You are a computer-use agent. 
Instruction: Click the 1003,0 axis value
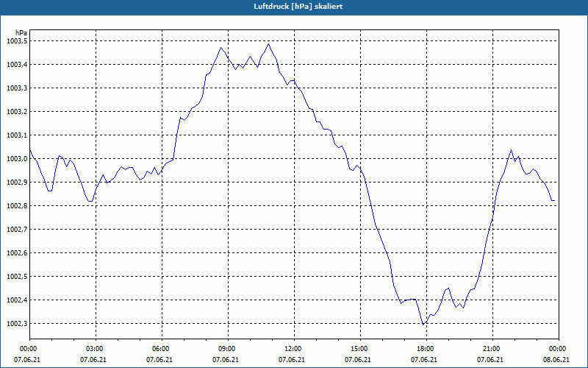17,159
